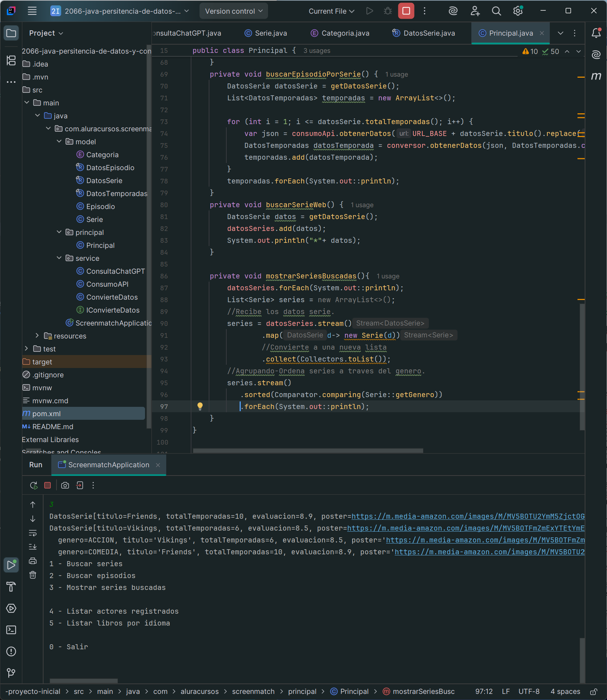Open editor tab options menu
The image size is (607, 700).
click(575, 33)
